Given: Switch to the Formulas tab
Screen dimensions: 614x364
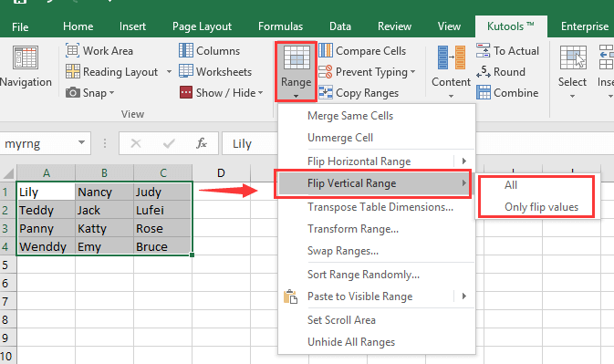Looking at the screenshot, I should tap(280, 26).
